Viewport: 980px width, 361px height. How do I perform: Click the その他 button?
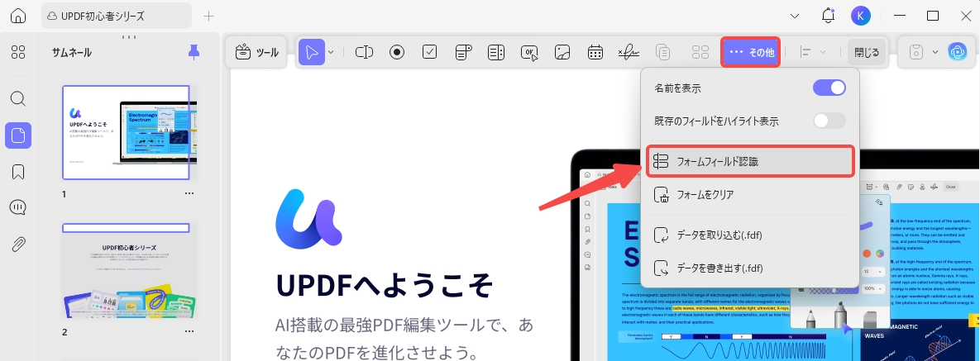[x=751, y=53]
